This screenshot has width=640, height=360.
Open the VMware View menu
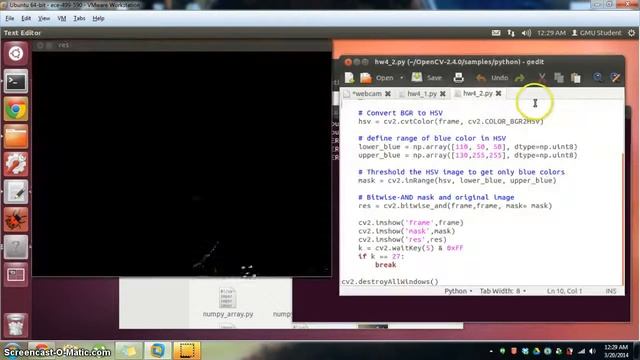pyautogui.click(x=44, y=18)
